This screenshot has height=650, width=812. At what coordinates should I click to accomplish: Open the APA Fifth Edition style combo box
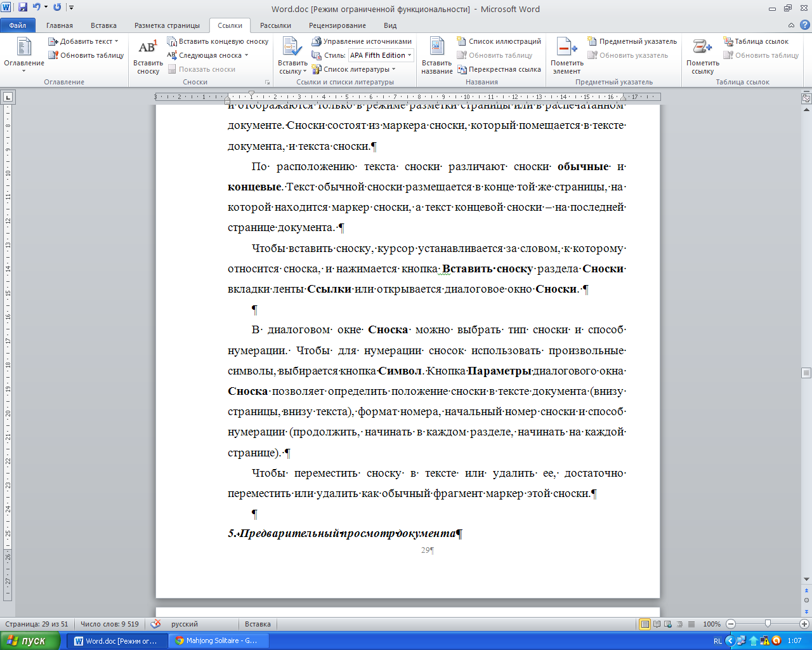pos(381,55)
